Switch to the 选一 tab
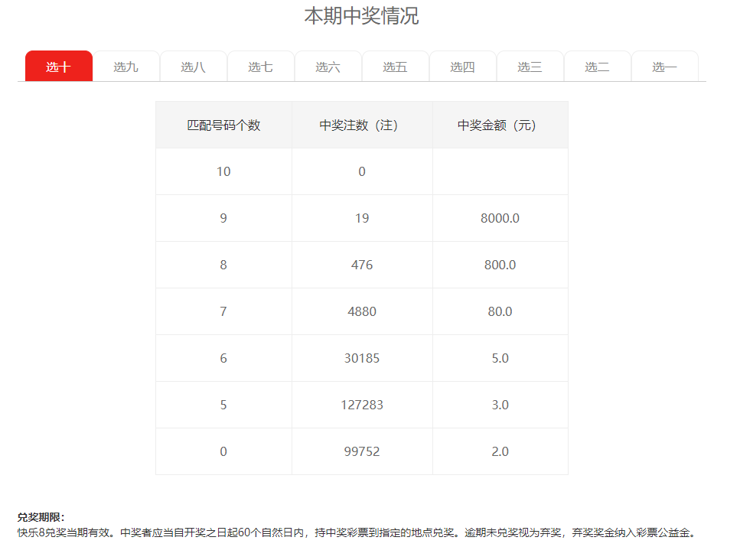Viewport: 740px width, 560px height. pos(665,67)
